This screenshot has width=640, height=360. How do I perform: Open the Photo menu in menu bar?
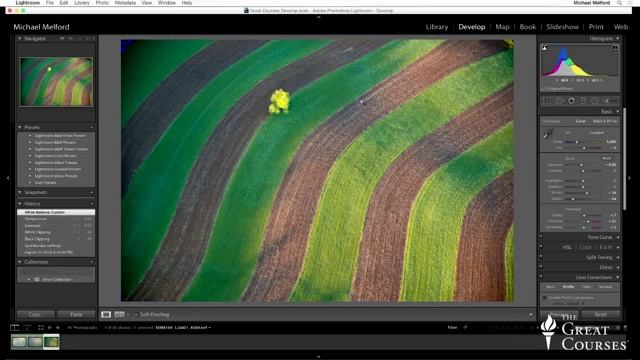[x=102, y=3]
